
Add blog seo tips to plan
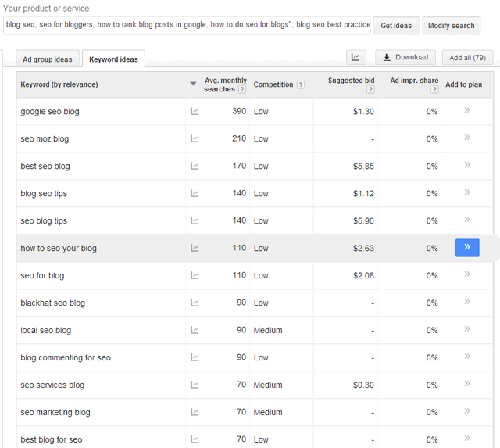[x=467, y=192]
